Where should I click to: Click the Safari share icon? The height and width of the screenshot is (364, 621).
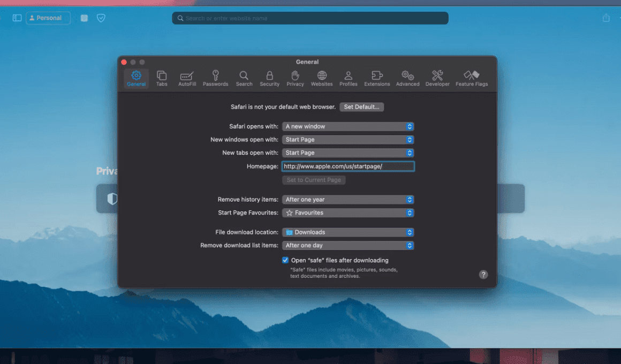pos(606,18)
